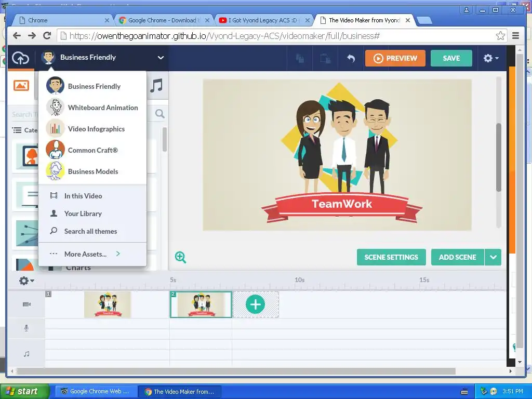The height and width of the screenshot is (399, 532).
Task: Click ADD SCENE button
Action: pyautogui.click(x=457, y=257)
